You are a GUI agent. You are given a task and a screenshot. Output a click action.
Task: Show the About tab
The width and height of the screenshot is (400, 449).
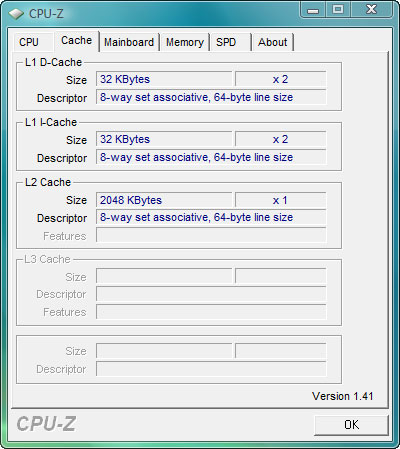coord(272,42)
